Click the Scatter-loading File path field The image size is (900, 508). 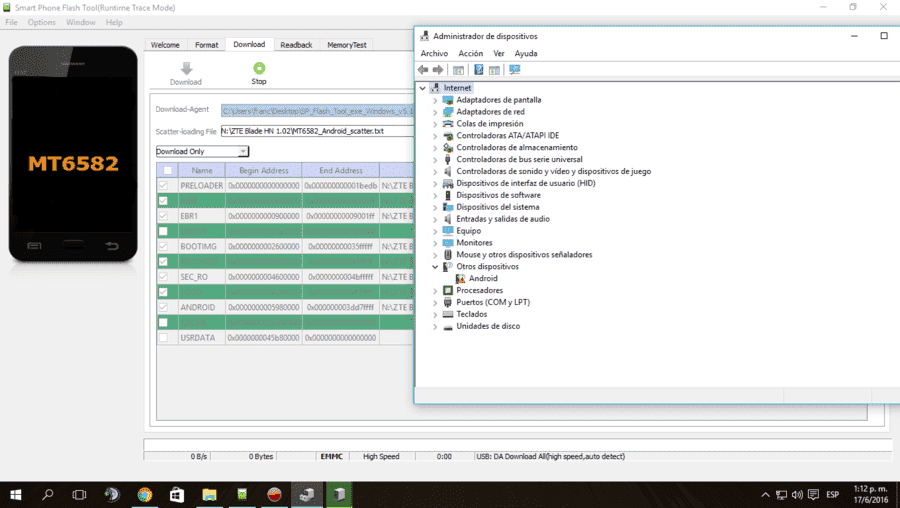coord(317,131)
